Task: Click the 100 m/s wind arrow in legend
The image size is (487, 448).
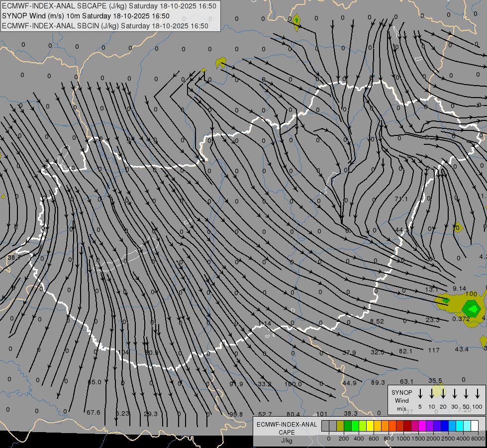Action: coord(478,394)
